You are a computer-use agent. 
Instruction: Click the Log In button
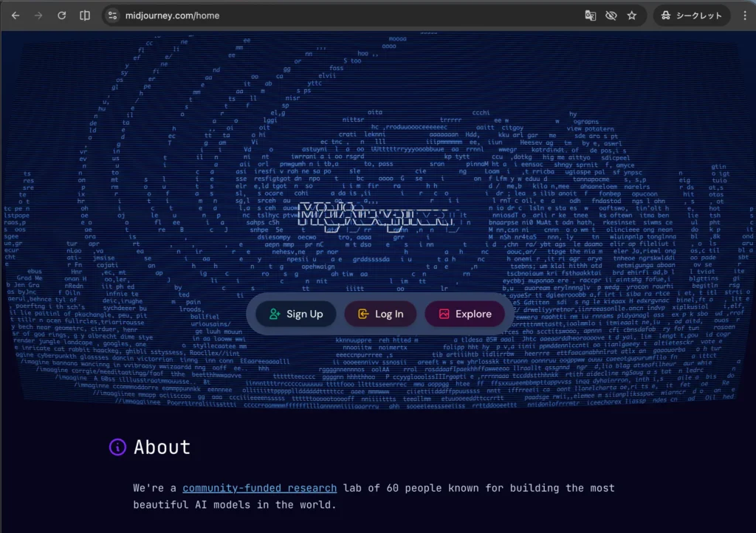380,314
